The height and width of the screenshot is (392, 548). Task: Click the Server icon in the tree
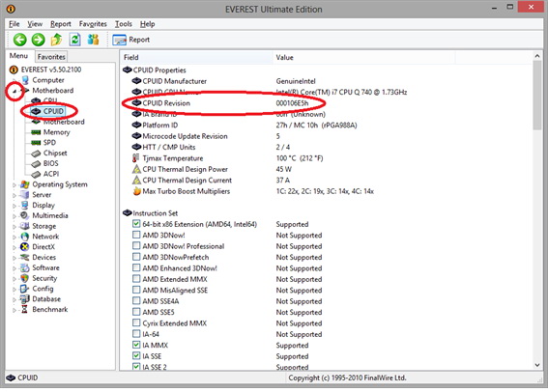click(24, 195)
